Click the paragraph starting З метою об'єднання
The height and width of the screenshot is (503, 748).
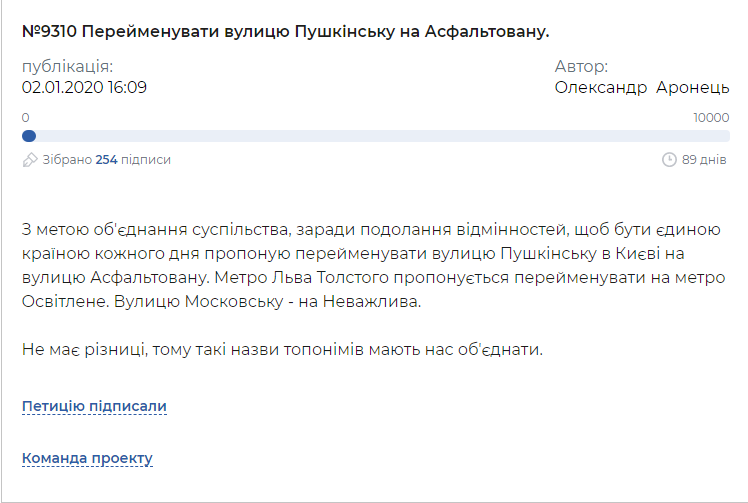tap(374, 265)
